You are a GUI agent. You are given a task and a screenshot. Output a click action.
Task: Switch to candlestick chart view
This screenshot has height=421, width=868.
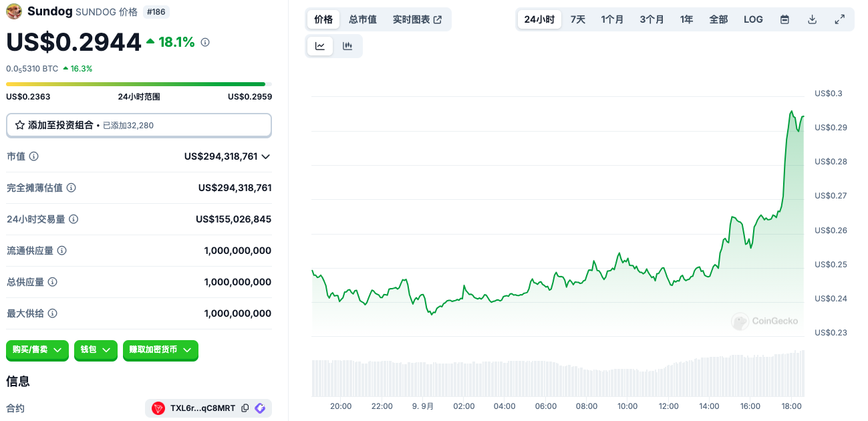[347, 46]
